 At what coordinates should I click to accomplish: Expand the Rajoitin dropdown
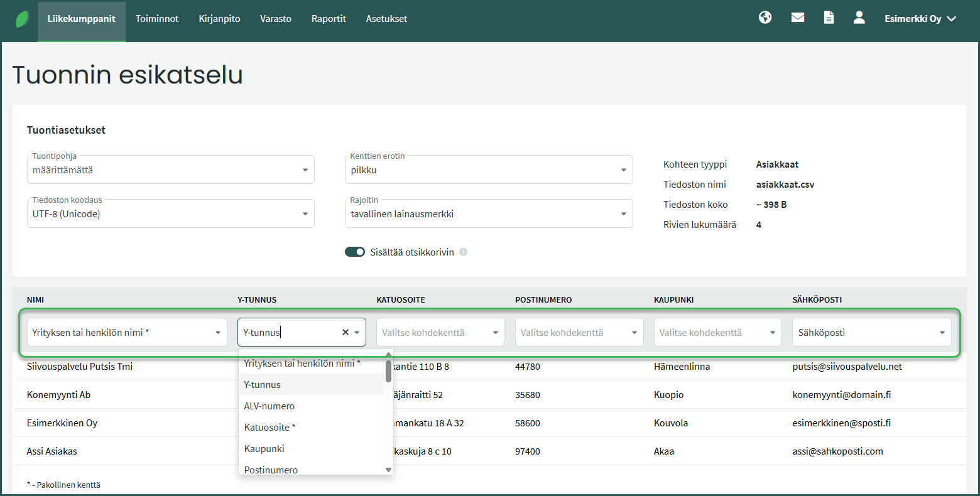pyautogui.click(x=488, y=214)
